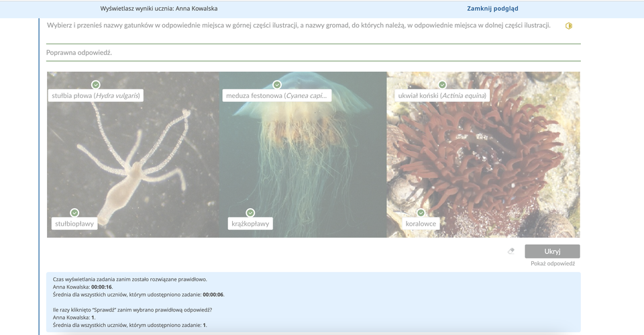Viewport: 644px width, 335px height.
Task: Select the stułbia płowa (Hydra vulgaris) label
Action: point(96,96)
